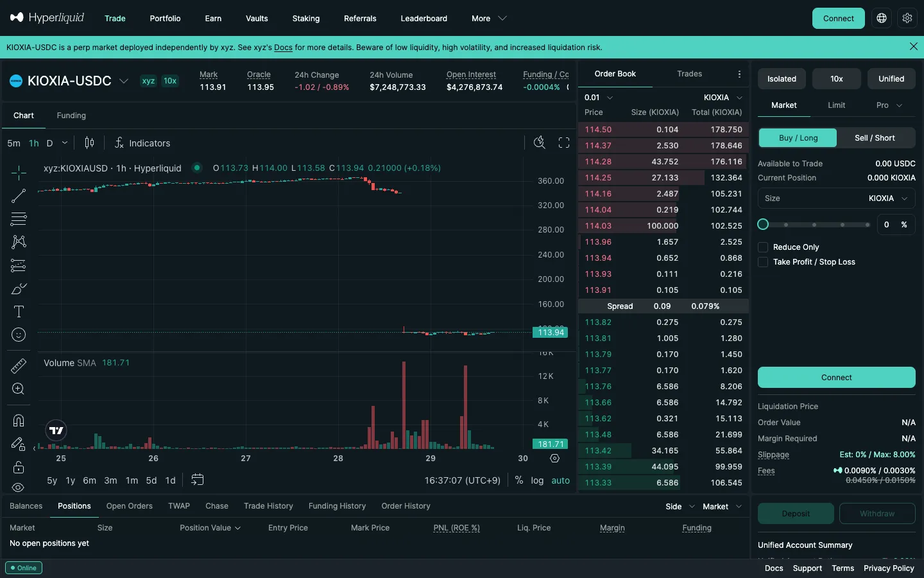
Task: Toggle auto scale on the chart
Action: [x=560, y=480]
